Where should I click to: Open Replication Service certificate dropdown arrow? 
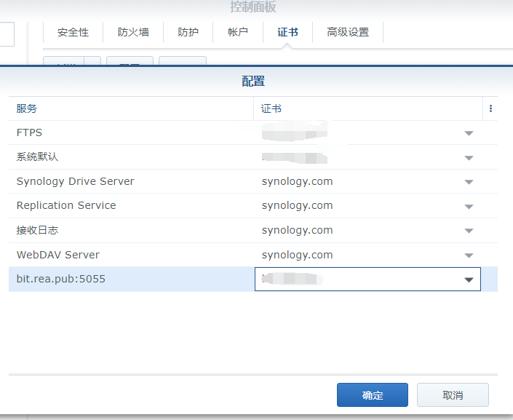point(469,207)
